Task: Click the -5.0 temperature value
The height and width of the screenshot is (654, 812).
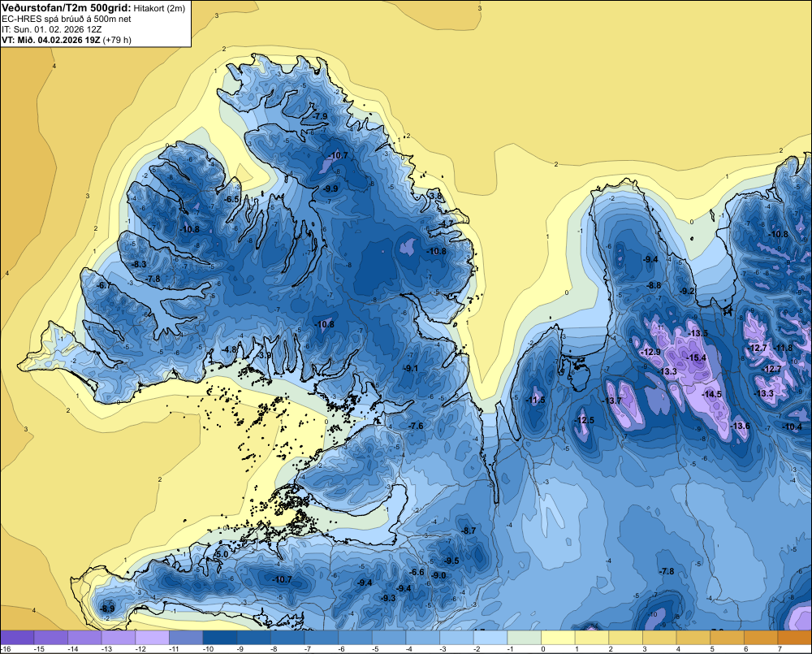Action: pos(221,554)
